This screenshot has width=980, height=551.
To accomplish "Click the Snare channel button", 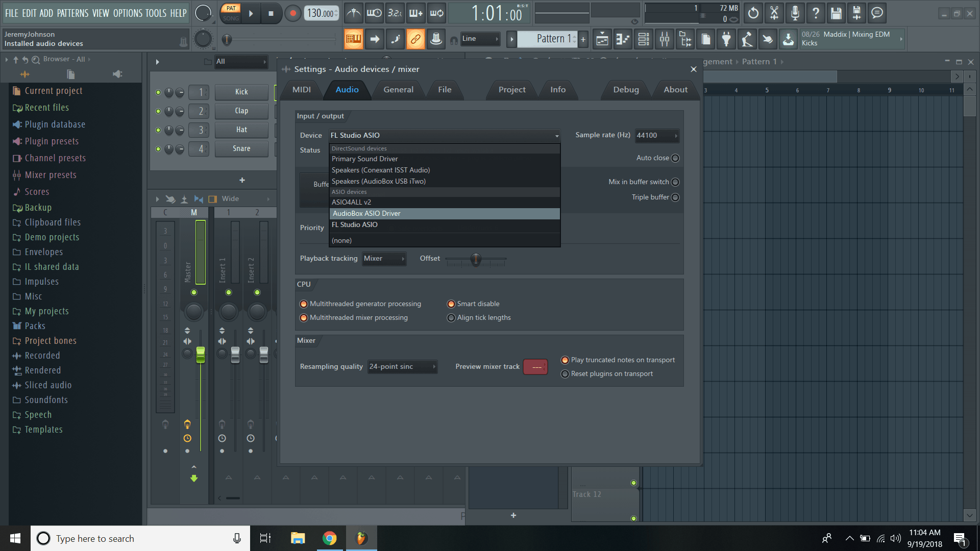I will [x=241, y=148].
